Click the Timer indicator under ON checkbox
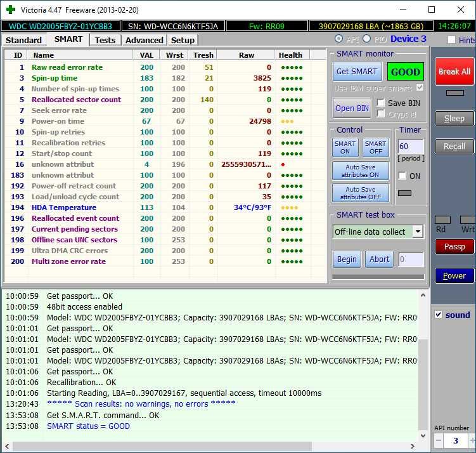The height and width of the screenshot is (453, 476). coord(404,194)
